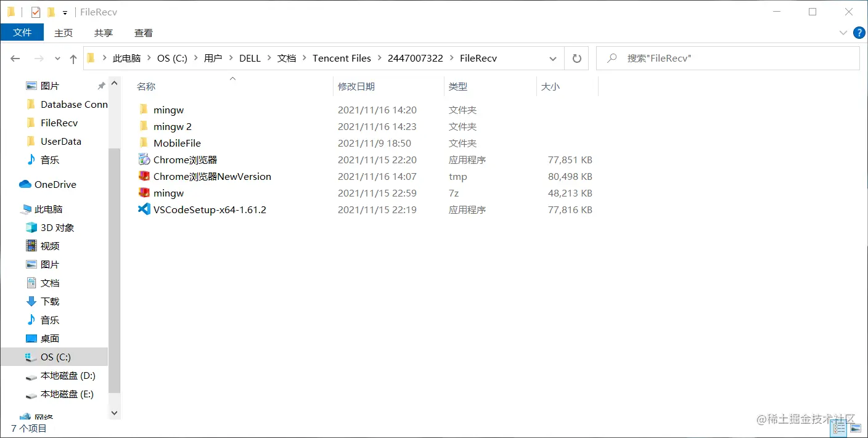Select Chrome浏览器NewVersion tmp file

pos(212,176)
